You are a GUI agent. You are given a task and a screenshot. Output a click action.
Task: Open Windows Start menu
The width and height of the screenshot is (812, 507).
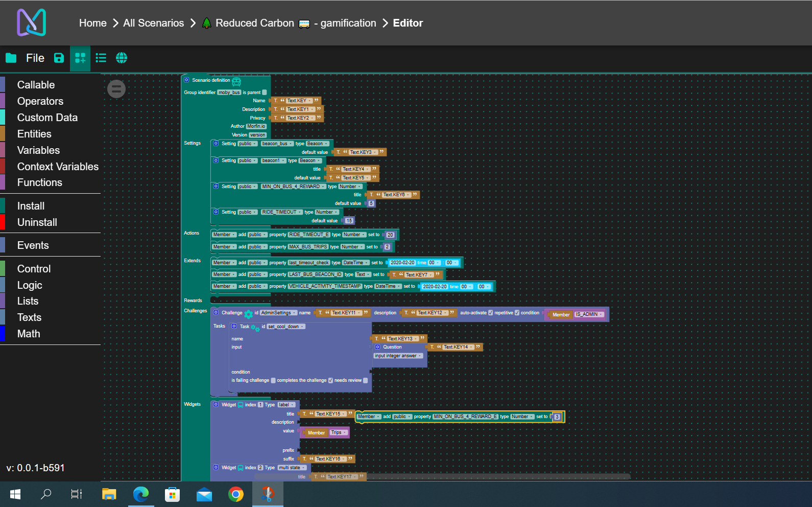pyautogui.click(x=15, y=494)
